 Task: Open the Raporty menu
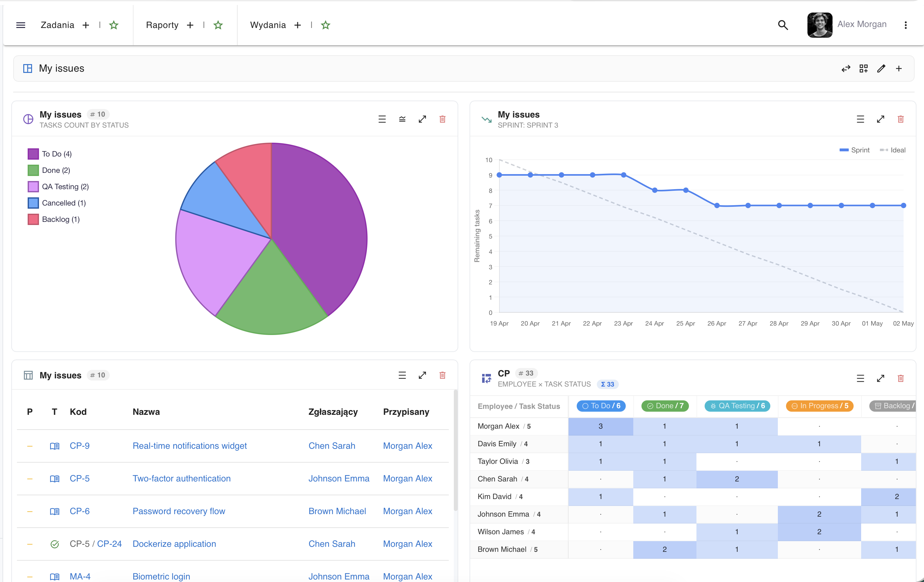pyautogui.click(x=162, y=25)
